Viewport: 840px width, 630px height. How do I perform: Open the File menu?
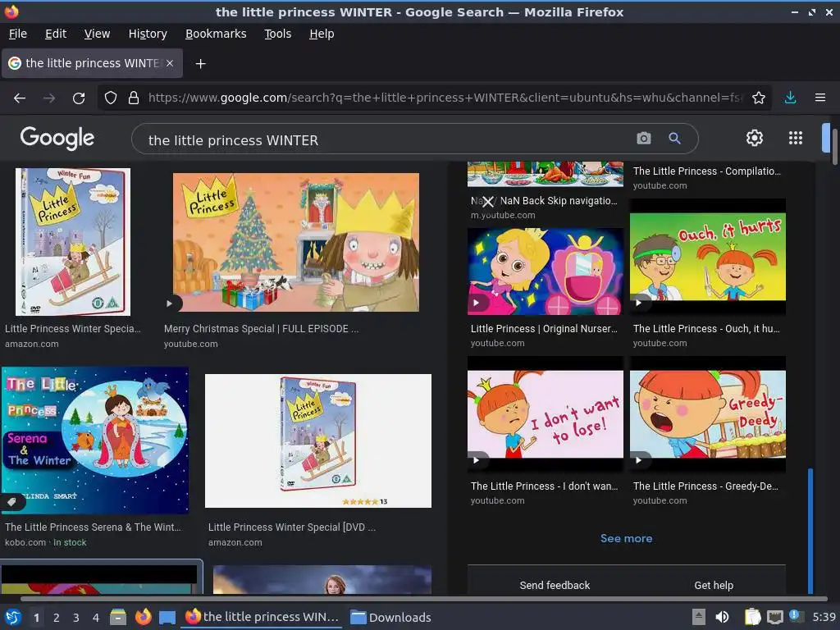click(x=18, y=34)
